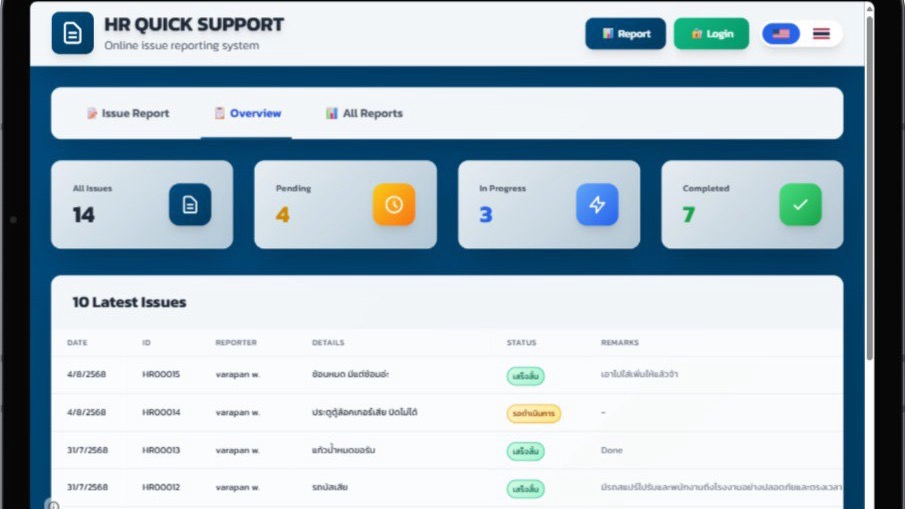Click the status badge for HR00015
This screenshot has width=905, height=509.
pyautogui.click(x=525, y=376)
